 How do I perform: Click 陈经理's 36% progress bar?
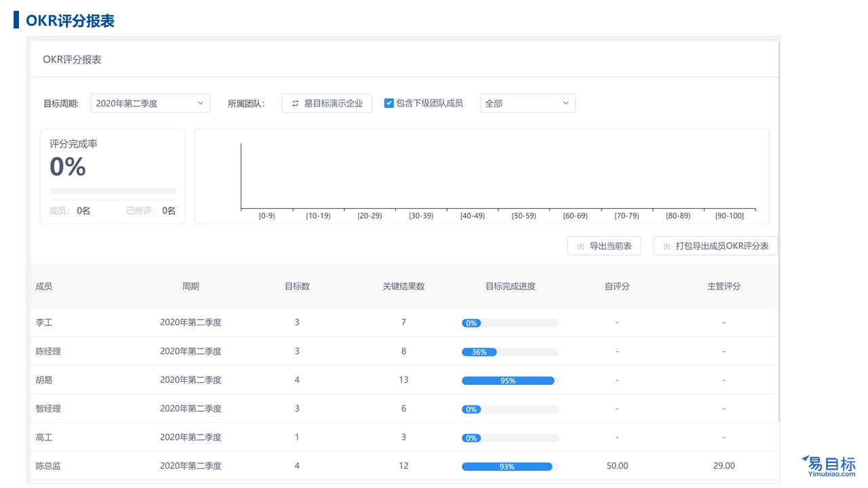[510, 352]
